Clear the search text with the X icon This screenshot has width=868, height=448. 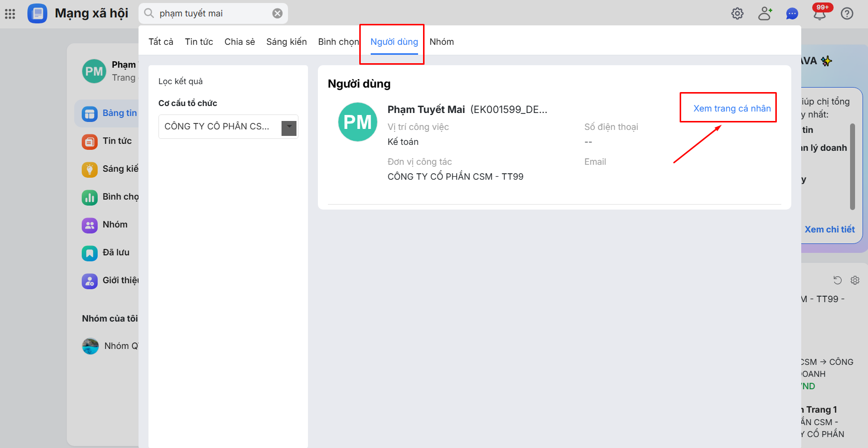[278, 13]
